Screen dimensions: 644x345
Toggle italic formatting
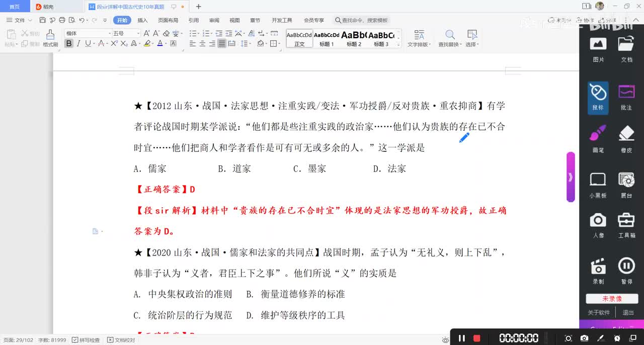(78, 44)
